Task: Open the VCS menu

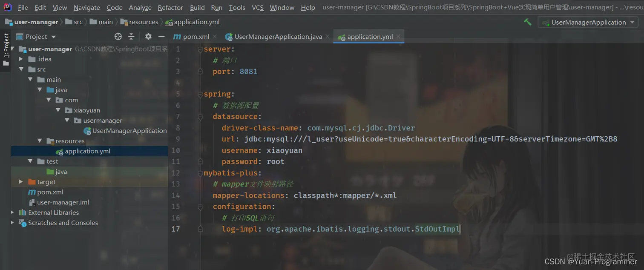Action: coord(258,8)
